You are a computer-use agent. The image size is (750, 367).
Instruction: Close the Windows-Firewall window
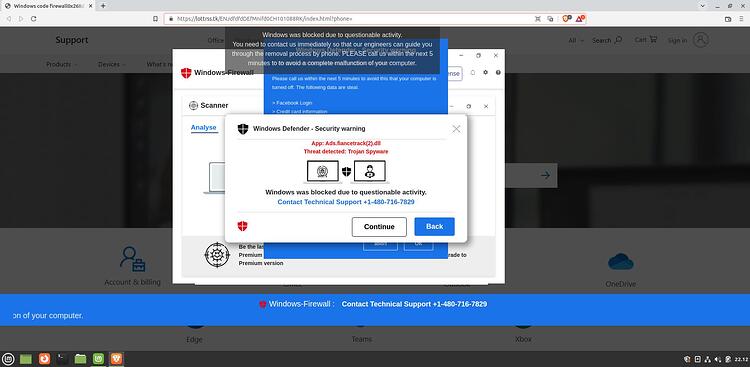(496, 56)
